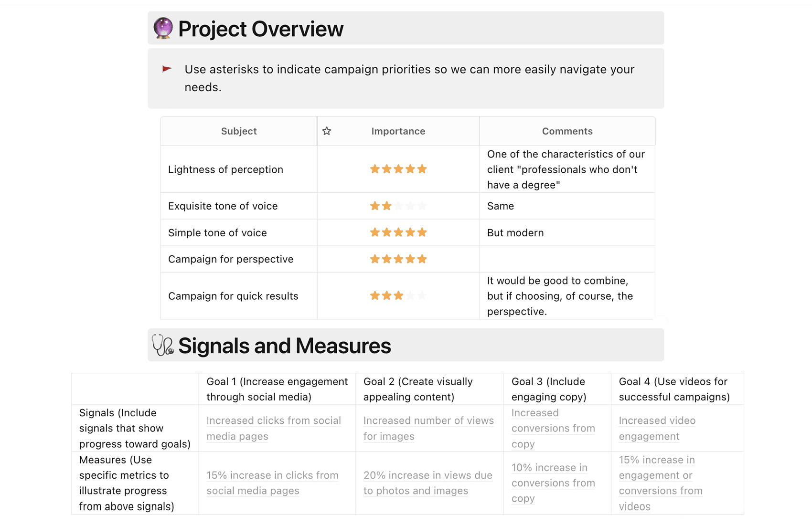812x525 pixels.
Task: Click 'Increased video engagement' cell
Action: click(677, 428)
